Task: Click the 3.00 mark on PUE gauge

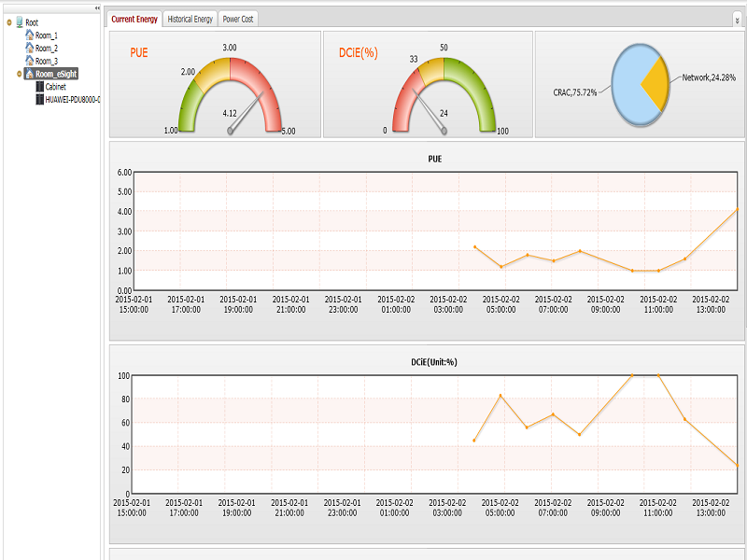Action: 230,48
